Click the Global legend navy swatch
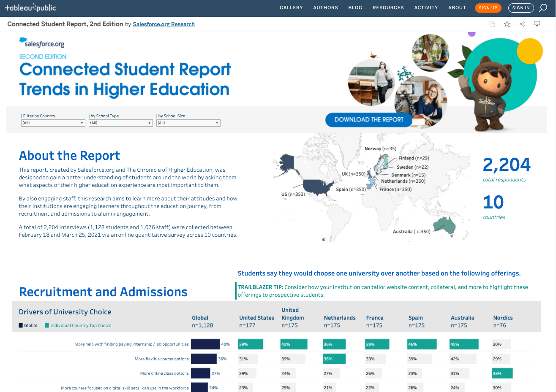Screen dimensions: 556x392 [21, 325]
